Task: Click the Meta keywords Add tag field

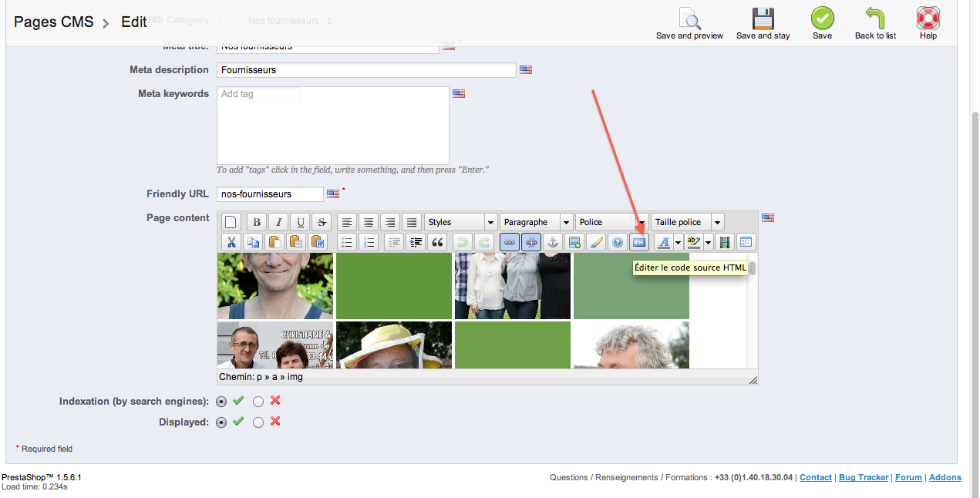Action: point(258,94)
